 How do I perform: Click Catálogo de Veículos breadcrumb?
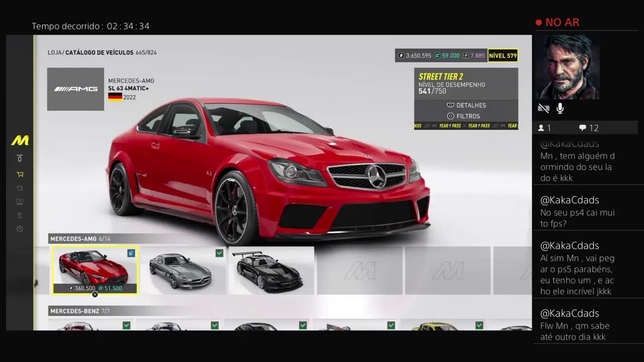(x=100, y=52)
